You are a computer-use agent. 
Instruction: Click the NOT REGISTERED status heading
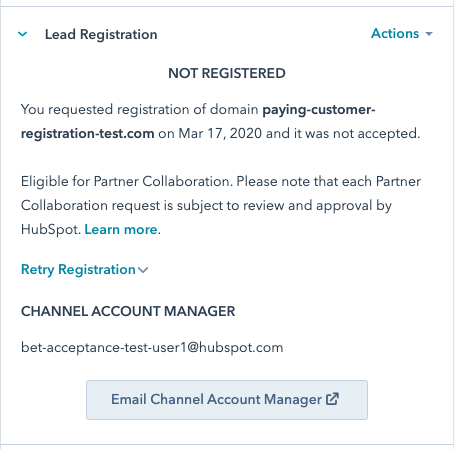[227, 73]
